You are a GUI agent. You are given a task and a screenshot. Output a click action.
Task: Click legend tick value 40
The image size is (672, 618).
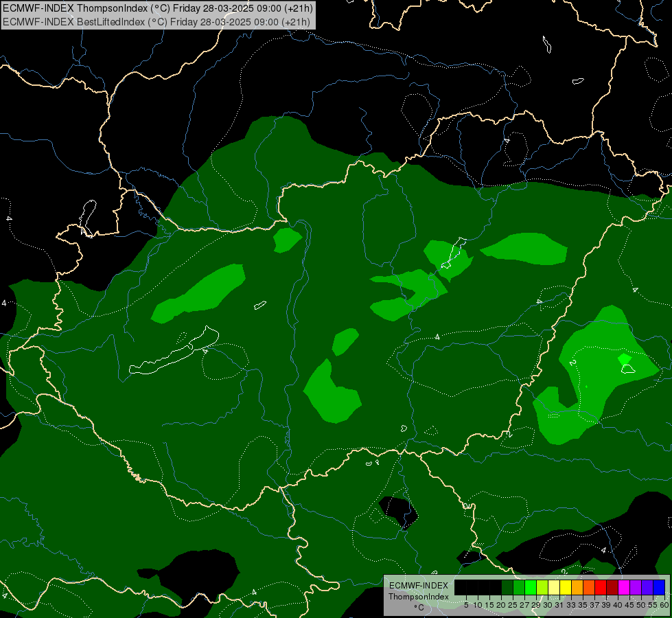tap(618, 605)
